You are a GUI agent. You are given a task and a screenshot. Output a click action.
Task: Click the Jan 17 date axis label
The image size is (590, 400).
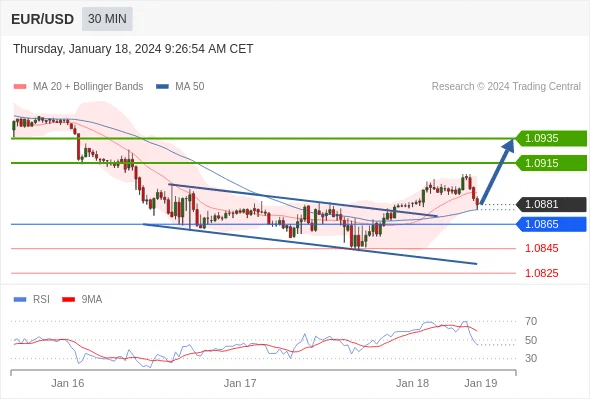click(240, 383)
